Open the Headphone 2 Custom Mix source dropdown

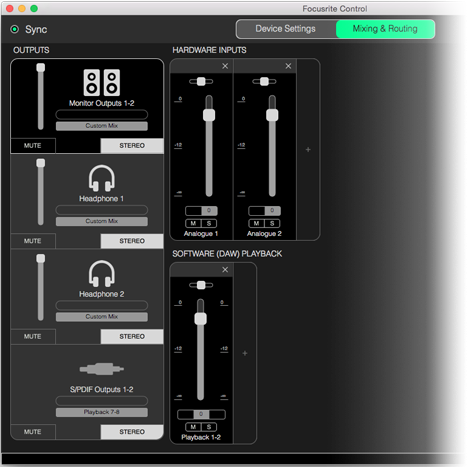(x=102, y=317)
